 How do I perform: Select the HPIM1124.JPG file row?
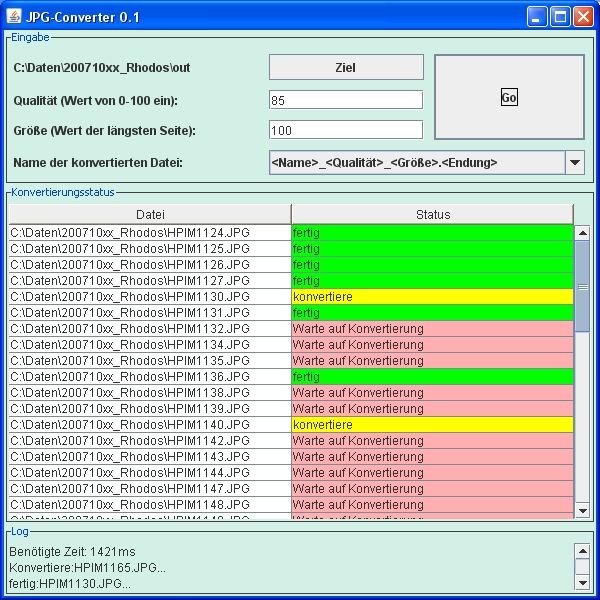150,233
